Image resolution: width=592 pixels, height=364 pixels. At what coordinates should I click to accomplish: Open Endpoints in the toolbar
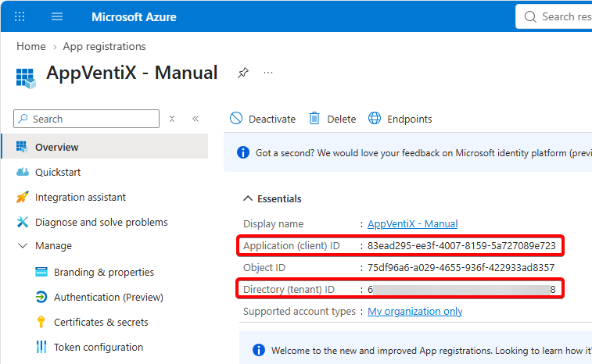point(409,120)
